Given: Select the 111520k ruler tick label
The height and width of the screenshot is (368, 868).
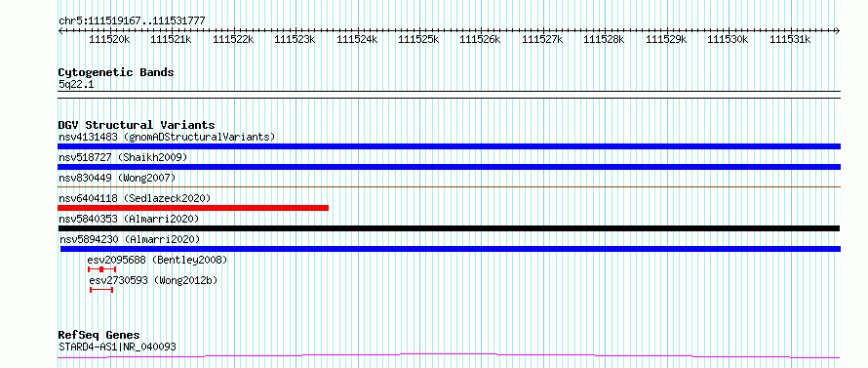Looking at the screenshot, I should pos(109,39).
